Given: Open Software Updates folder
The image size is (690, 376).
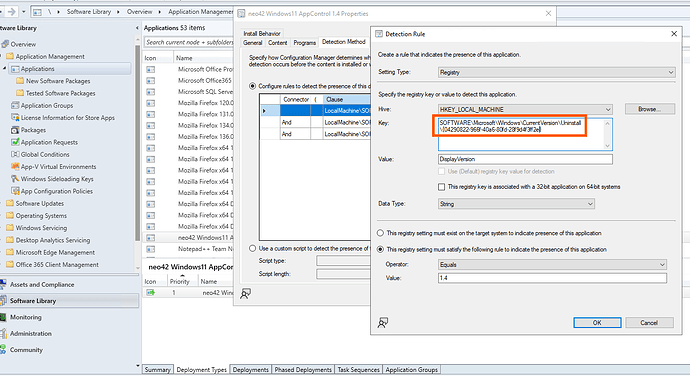Looking at the screenshot, I should coord(40,203).
